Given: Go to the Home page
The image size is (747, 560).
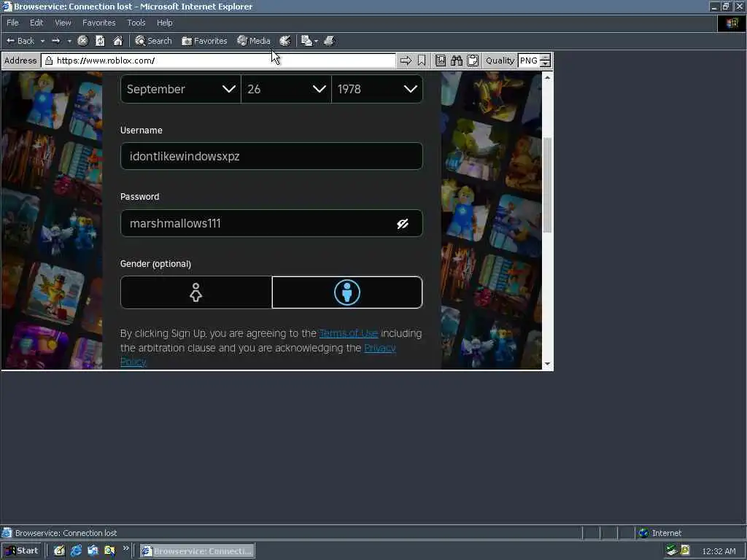Looking at the screenshot, I should 117,41.
